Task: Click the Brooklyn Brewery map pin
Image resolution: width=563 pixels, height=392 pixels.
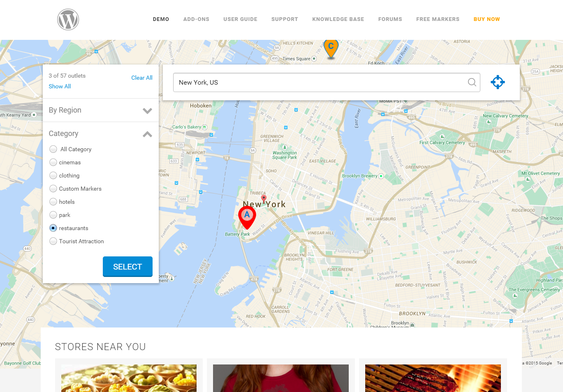Action: (381, 176)
